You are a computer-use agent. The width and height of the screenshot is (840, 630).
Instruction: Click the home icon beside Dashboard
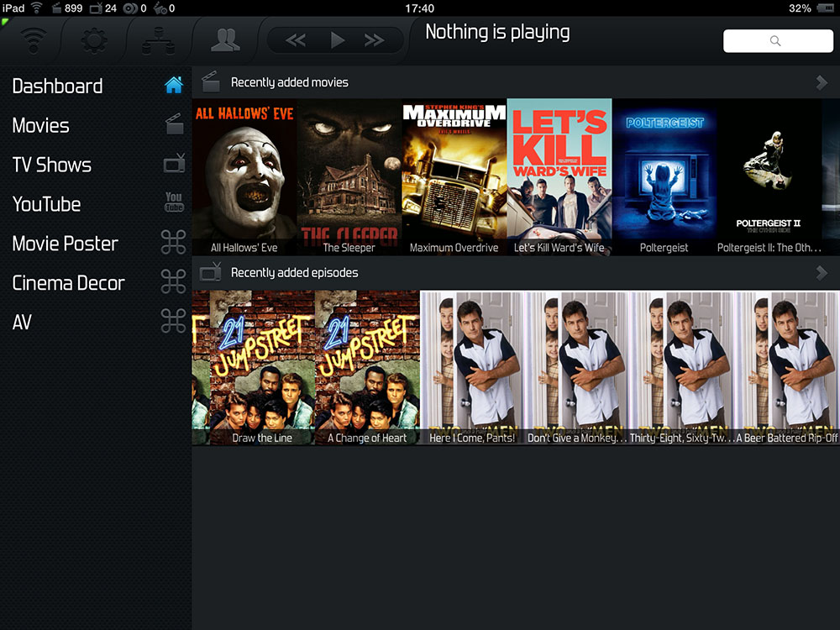point(174,86)
